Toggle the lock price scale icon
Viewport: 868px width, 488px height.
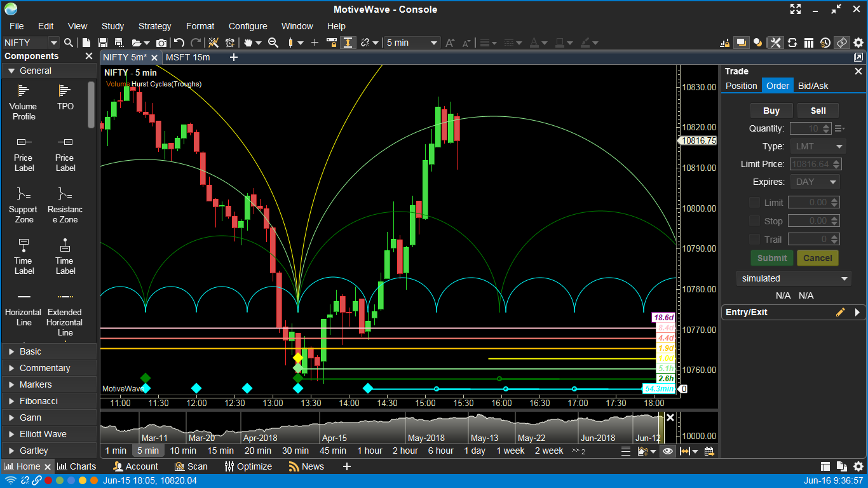(x=331, y=43)
